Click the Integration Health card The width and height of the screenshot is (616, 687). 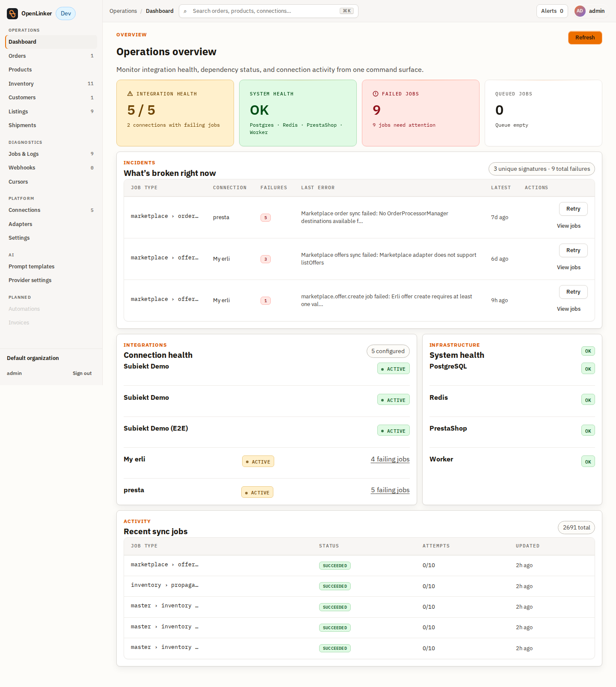[175, 113]
